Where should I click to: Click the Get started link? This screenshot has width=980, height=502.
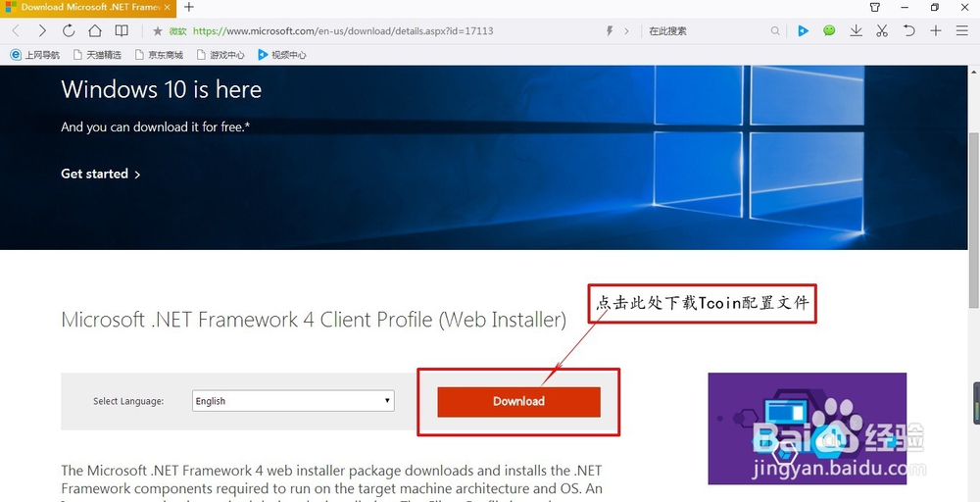pyautogui.click(x=101, y=174)
